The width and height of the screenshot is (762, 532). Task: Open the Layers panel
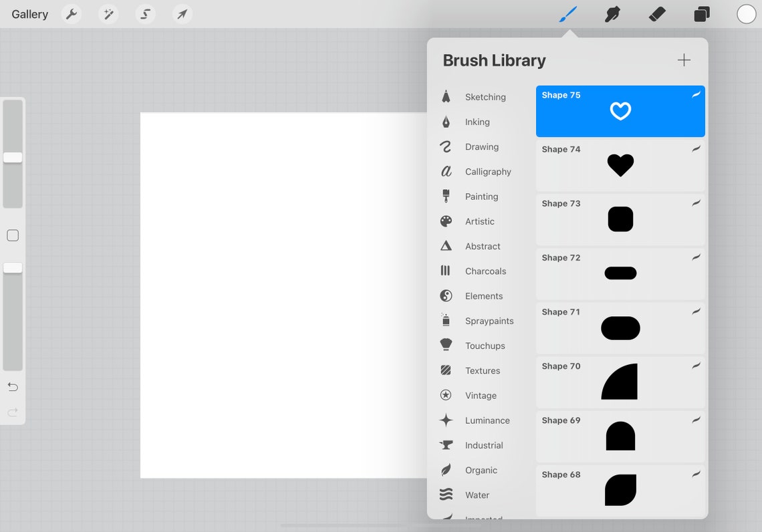[x=701, y=13]
